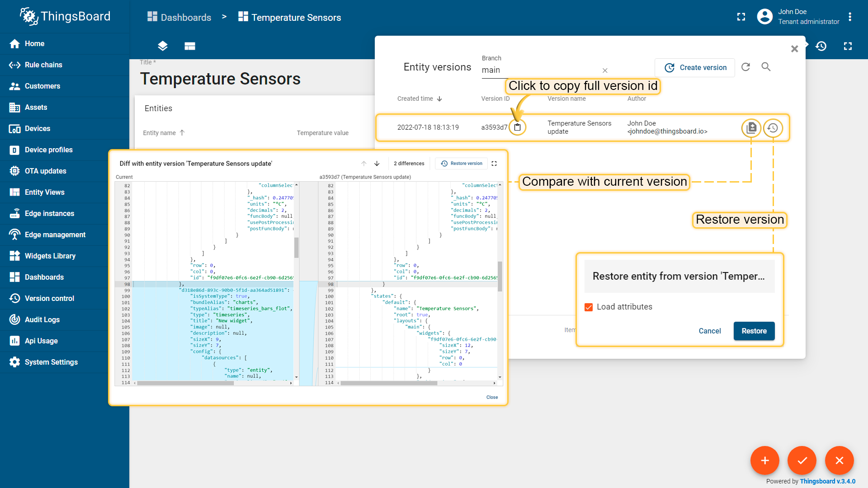Click the Version name column header

566,99
